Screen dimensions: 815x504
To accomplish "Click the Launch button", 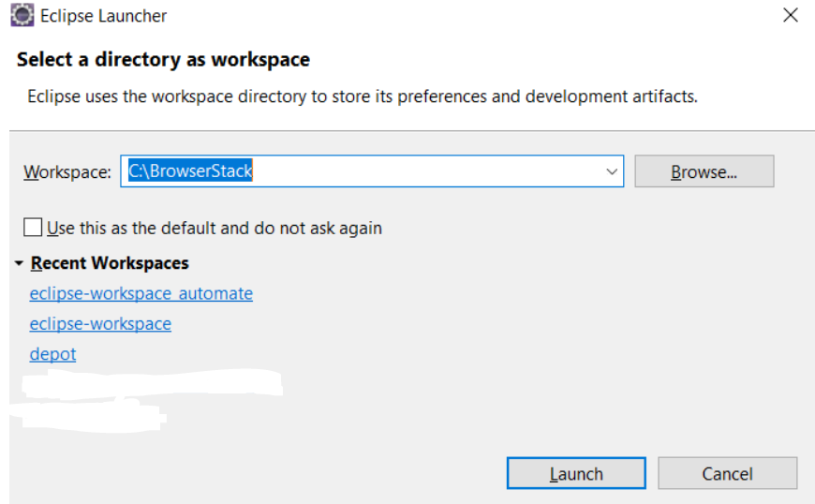I will point(576,473).
